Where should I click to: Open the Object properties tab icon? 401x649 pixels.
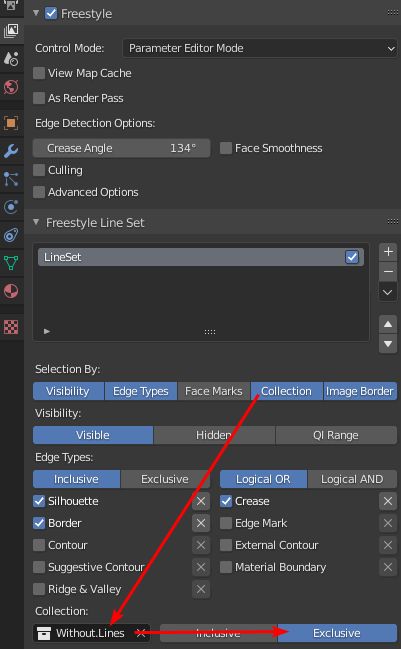coord(11,123)
